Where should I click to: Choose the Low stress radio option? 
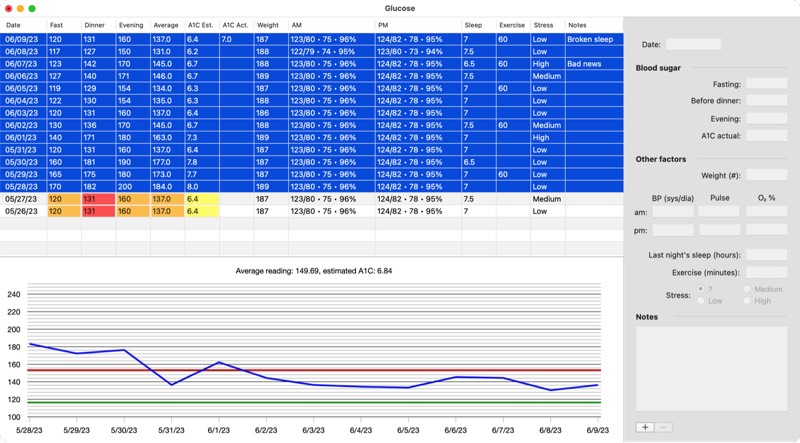[x=699, y=300]
